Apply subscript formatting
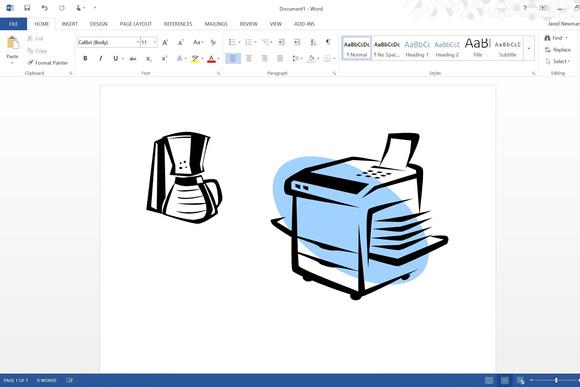Viewport: 580px width, 387px height. pyautogui.click(x=148, y=59)
